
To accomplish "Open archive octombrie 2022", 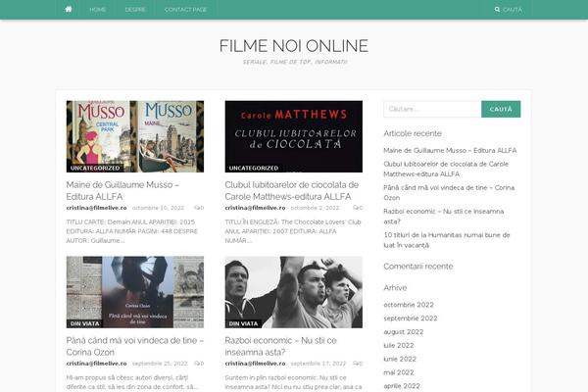I will point(409,305).
